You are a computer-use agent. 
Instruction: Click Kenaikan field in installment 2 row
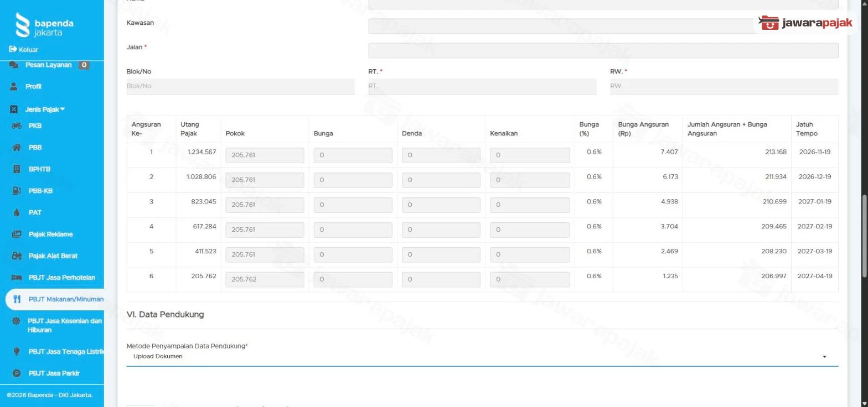tap(530, 180)
